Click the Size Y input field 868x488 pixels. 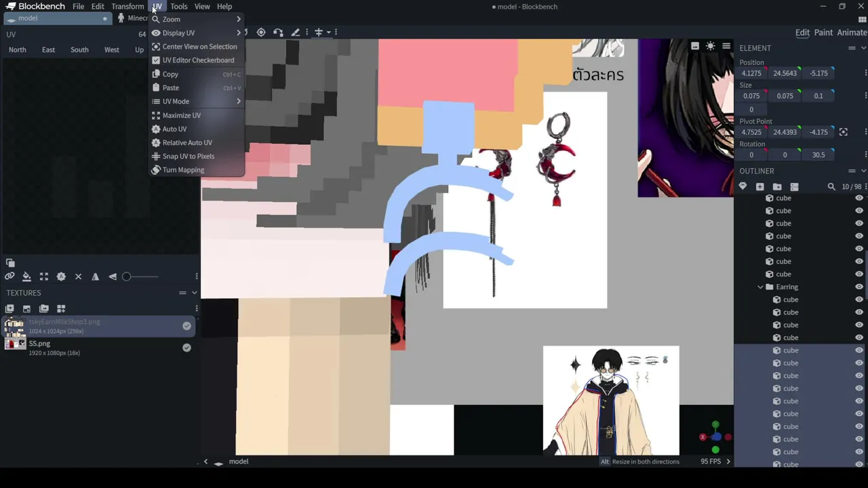785,96
